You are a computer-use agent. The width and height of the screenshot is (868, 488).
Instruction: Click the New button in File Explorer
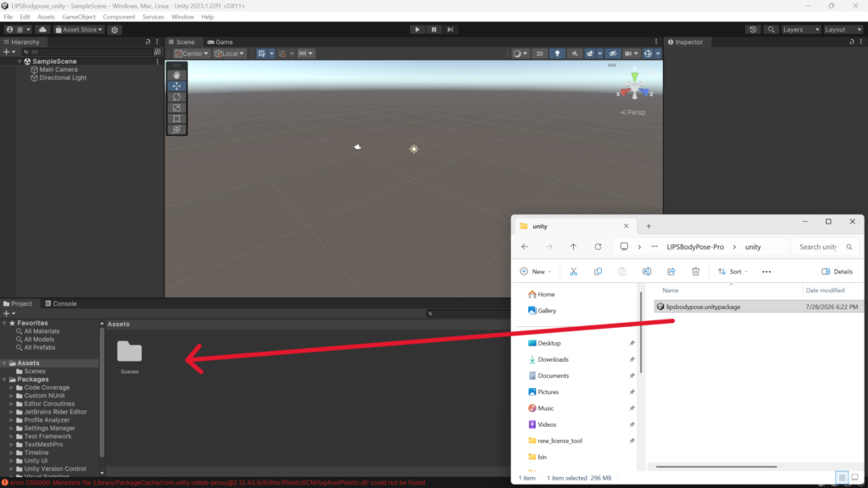pyautogui.click(x=536, y=272)
